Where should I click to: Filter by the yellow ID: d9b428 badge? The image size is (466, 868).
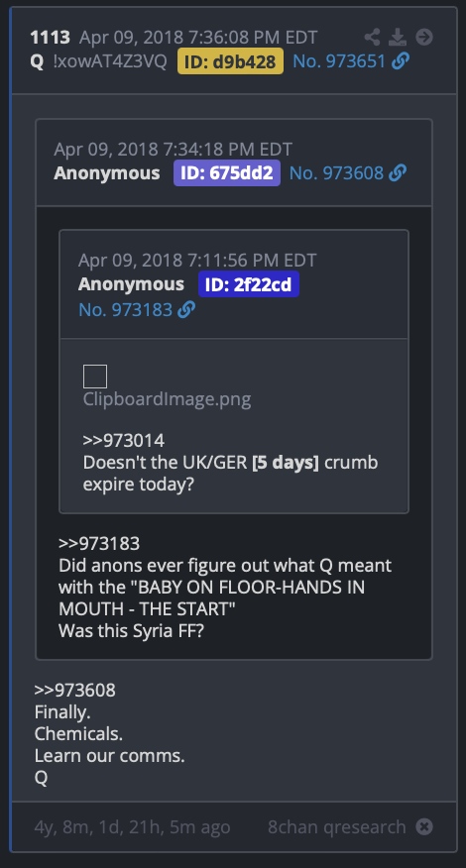(x=230, y=60)
